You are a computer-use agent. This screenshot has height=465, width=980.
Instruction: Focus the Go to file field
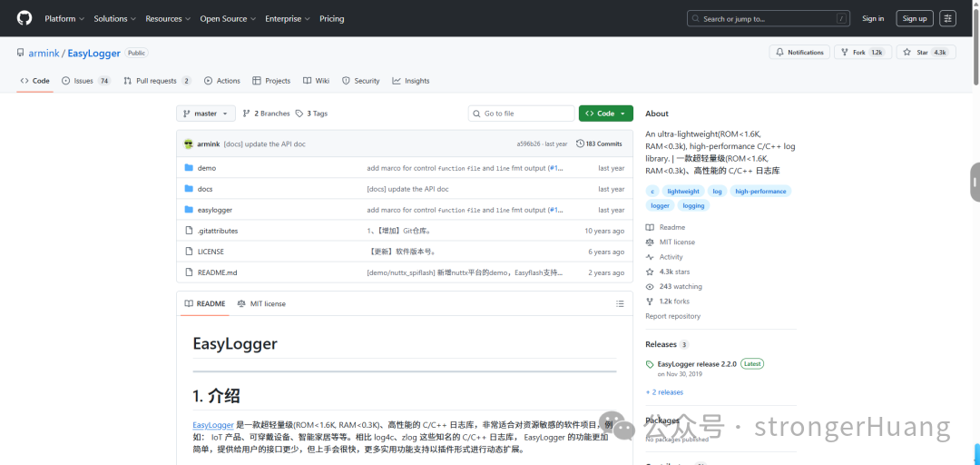point(521,114)
